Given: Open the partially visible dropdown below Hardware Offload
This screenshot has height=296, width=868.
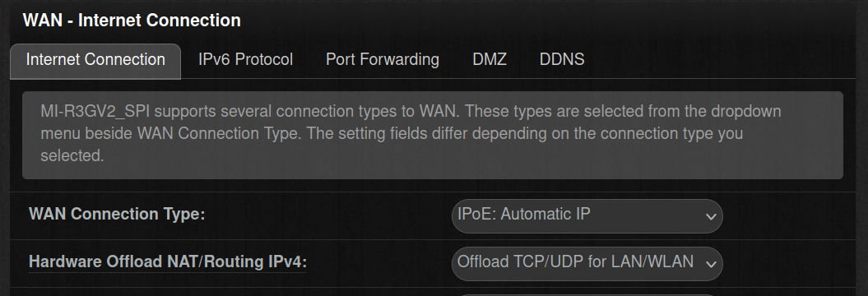Looking at the screenshot, I should coord(587,294).
